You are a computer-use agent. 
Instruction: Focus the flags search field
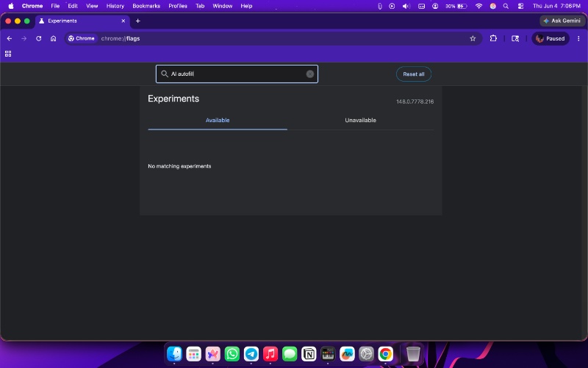[x=237, y=74]
